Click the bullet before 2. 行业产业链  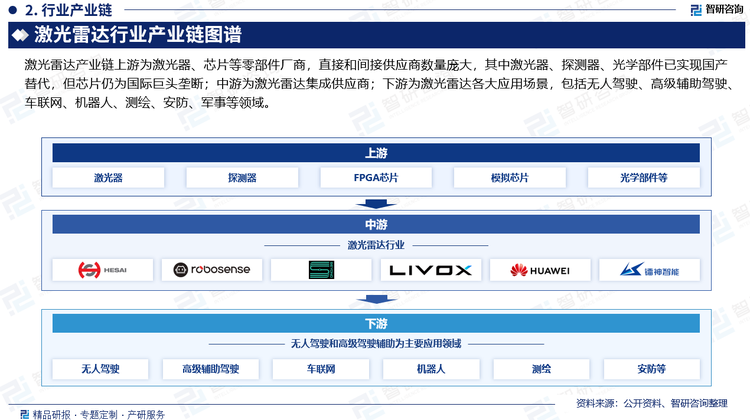13,9
